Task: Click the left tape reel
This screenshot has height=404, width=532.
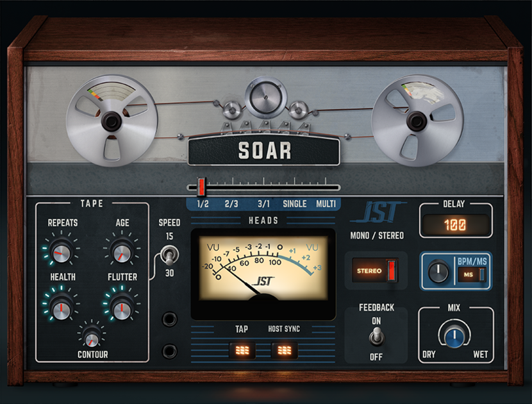Action: click(112, 121)
